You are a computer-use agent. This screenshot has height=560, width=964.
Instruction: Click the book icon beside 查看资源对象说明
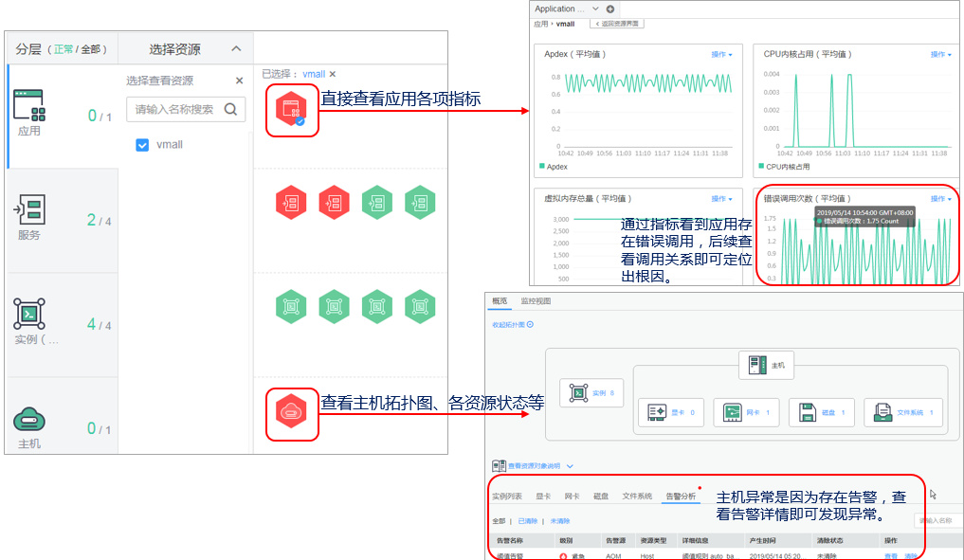click(x=499, y=466)
